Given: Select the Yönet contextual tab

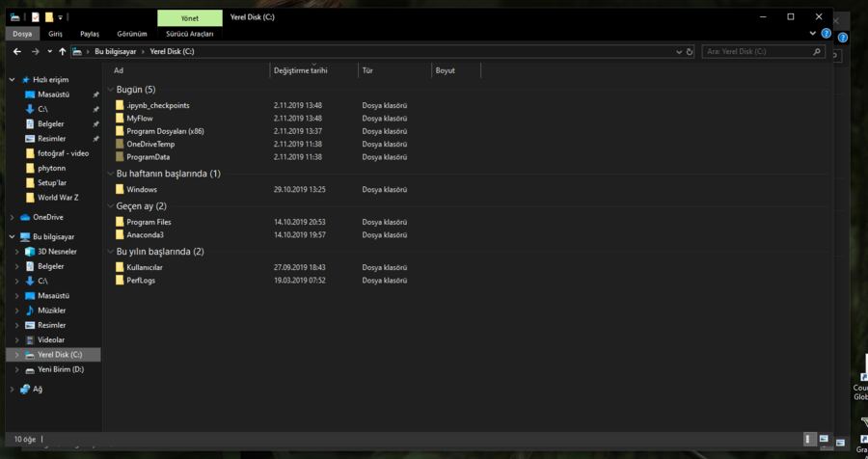Looking at the screenshot, I should click(190, 17).
